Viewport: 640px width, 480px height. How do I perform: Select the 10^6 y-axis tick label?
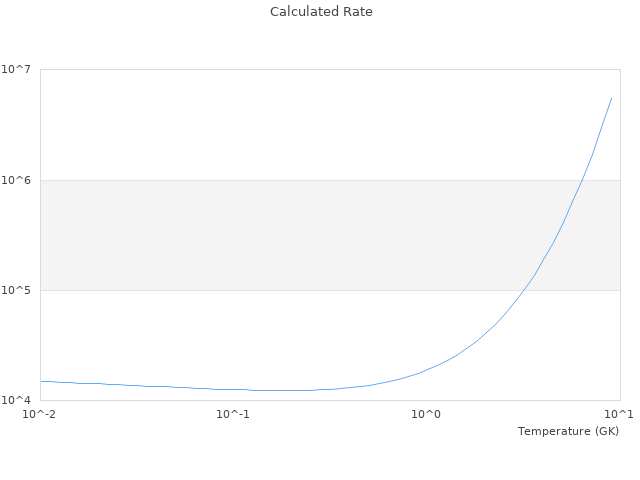pyautogui.click(x=20, y=180)
